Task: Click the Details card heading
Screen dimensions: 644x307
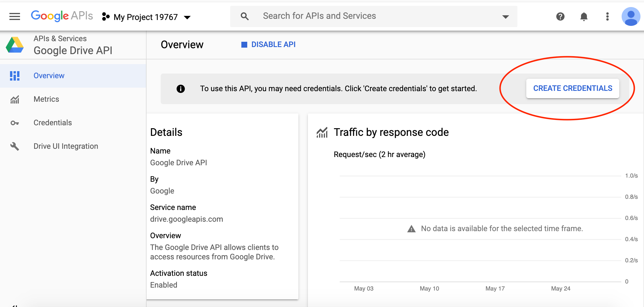Action: [x=166, y=132]
